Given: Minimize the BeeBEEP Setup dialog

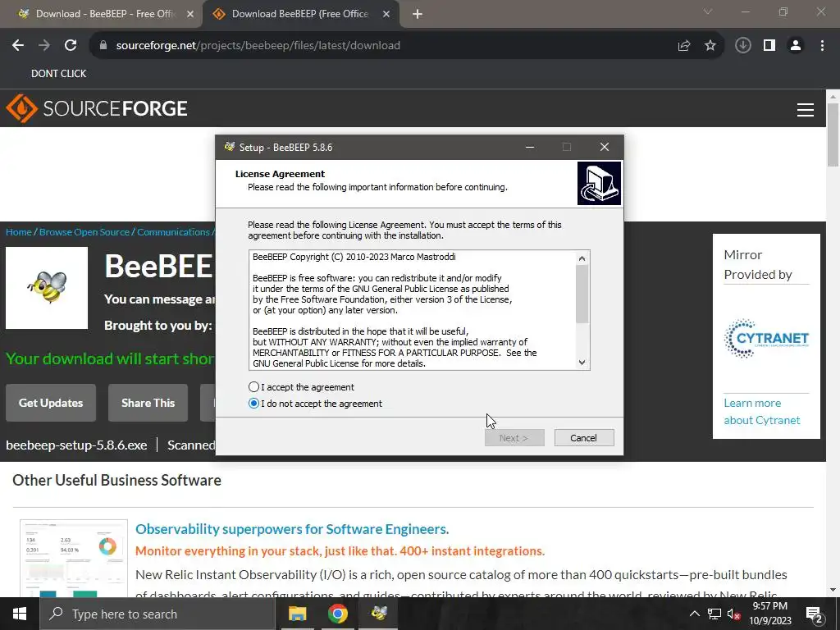Looking at the screenshot, I should pyautogui.click(x=530, y=147).
